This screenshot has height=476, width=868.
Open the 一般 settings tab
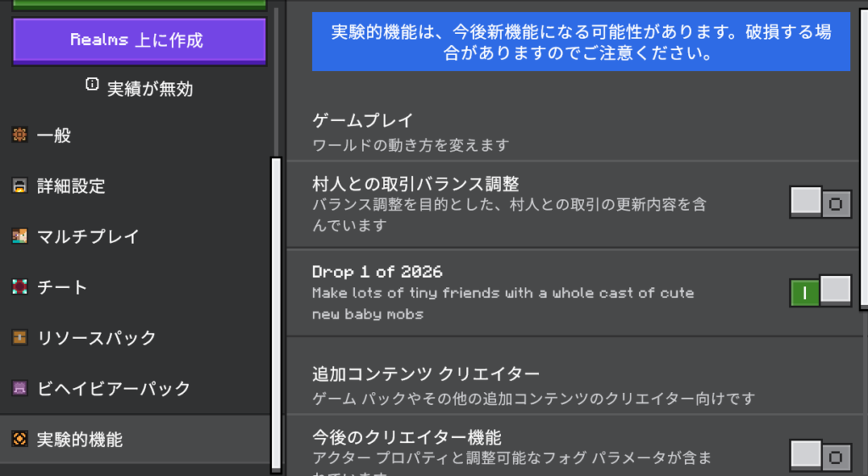pyautogui.click(x=54, y=136)
